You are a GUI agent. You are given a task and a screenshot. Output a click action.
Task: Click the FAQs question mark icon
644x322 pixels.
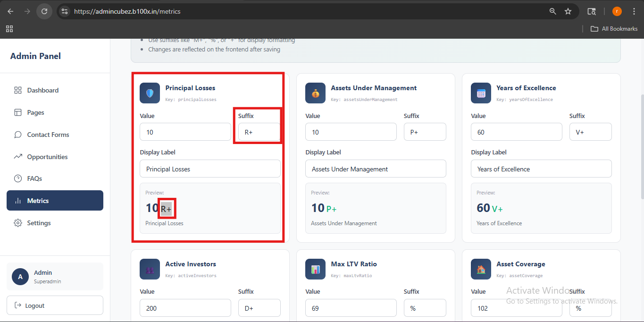[x=18, y=178]
